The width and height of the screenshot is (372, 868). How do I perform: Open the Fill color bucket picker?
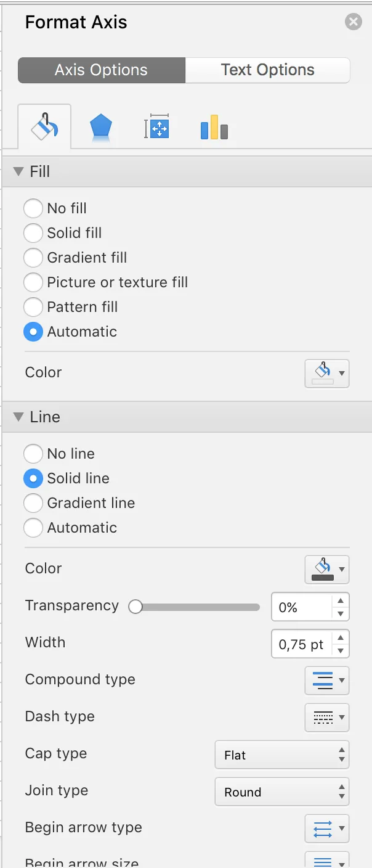click(327, 373)
